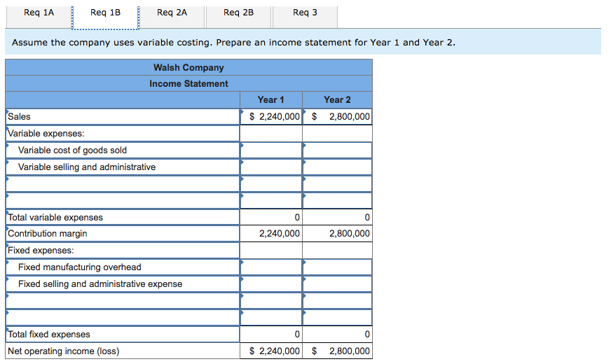Select the Req 1B tab
611x364 pixels.
(x=105, y=16)
